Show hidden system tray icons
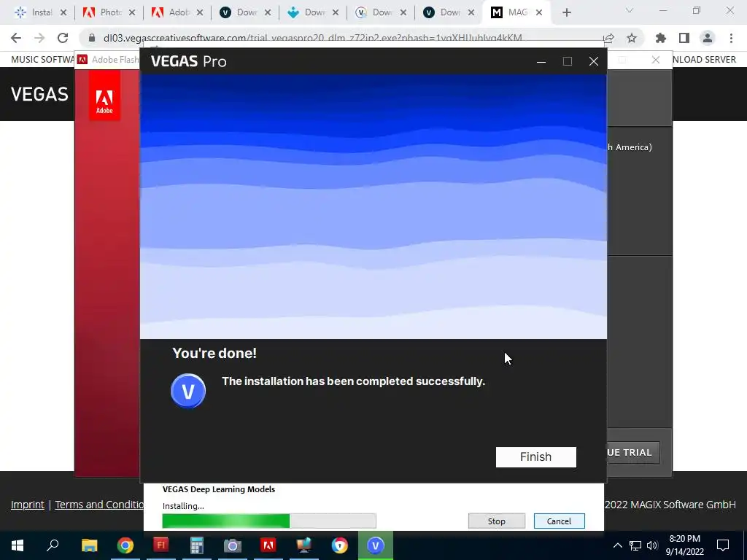Screen dimensions: 747x560 tap(617, 545)
